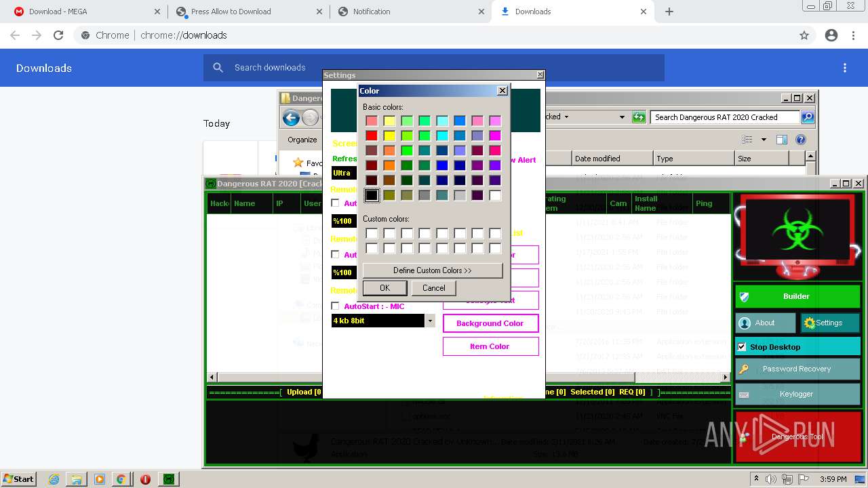868x488 pixels.
Task: Click the Background Color button in Settings
Action: click(x=491, y=323)
